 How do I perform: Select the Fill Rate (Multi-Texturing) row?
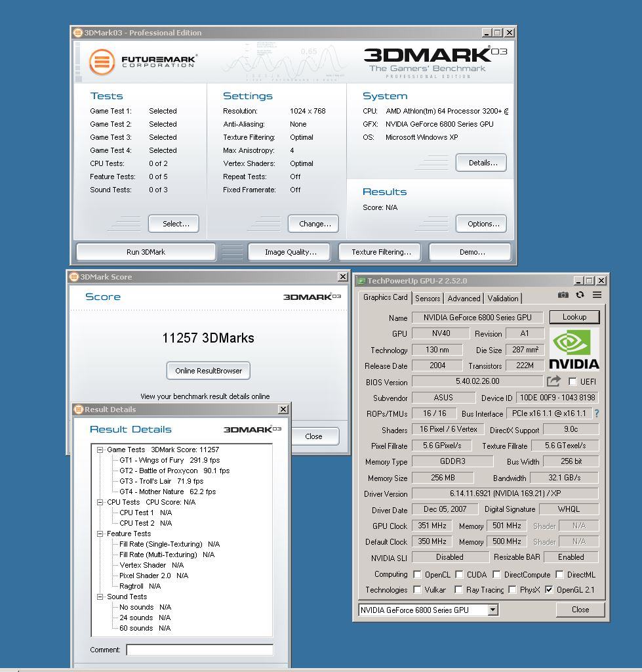click(x=167, y=555)
